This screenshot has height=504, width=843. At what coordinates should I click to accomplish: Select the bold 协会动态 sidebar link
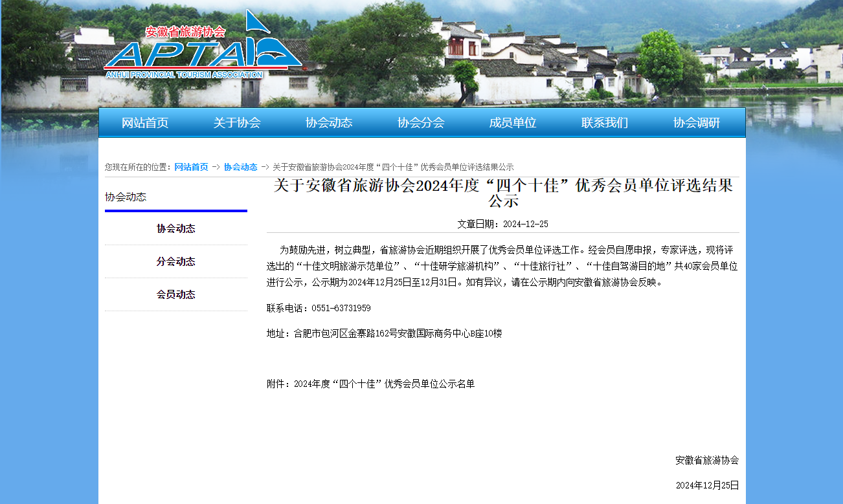tap(175, 228)
